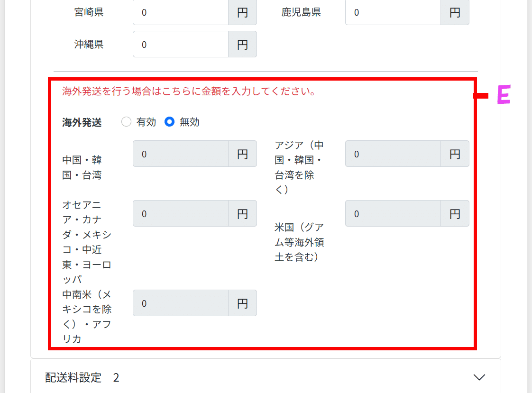Expand the 配送料設定 2 chevron
The height and width of the screenshot is (393, 532).
[479, 377]
